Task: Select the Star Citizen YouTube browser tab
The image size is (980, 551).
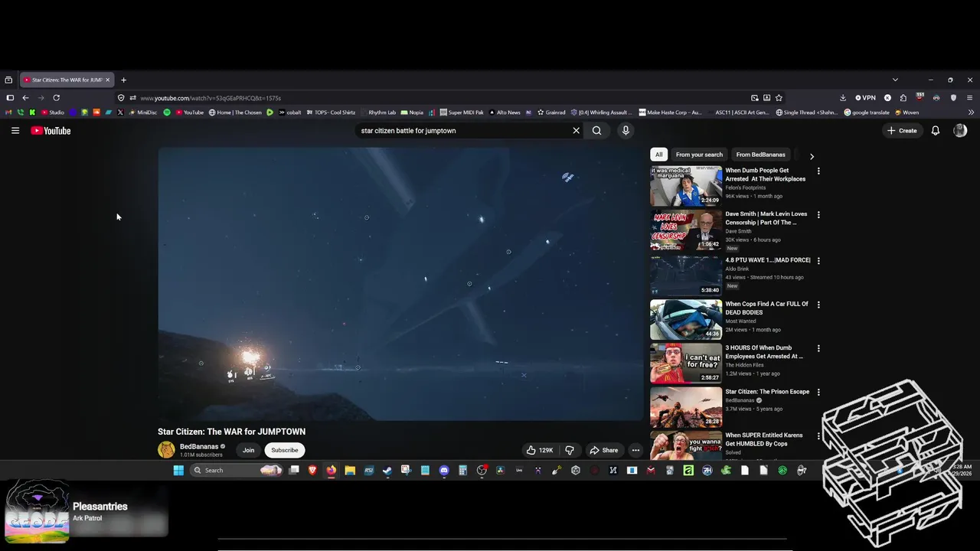Action: click(x=67, y=80)
